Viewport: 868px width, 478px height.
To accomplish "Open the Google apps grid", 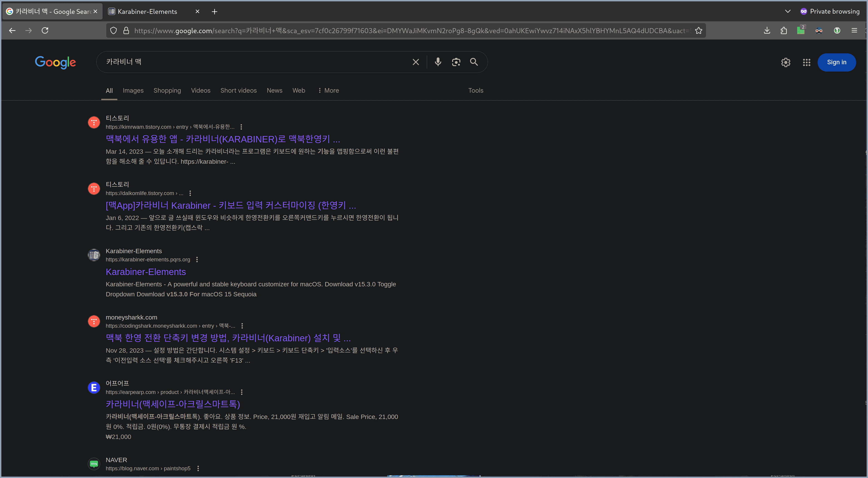I will (806, 62).
